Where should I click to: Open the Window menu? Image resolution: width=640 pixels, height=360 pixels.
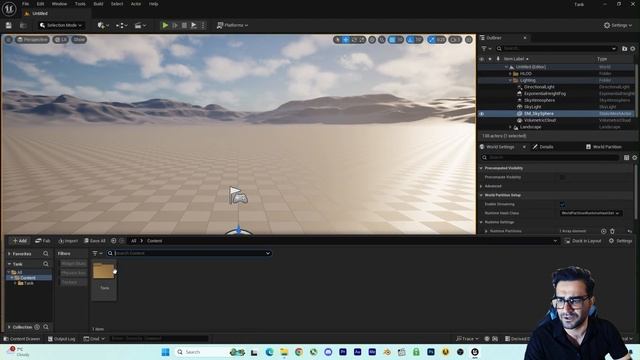coord(59,4)
